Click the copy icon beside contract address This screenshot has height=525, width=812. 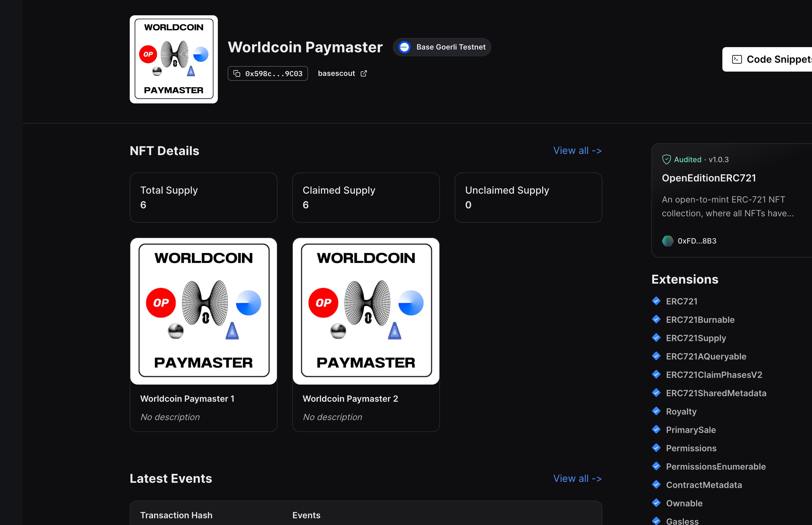[x=237, y=74]
